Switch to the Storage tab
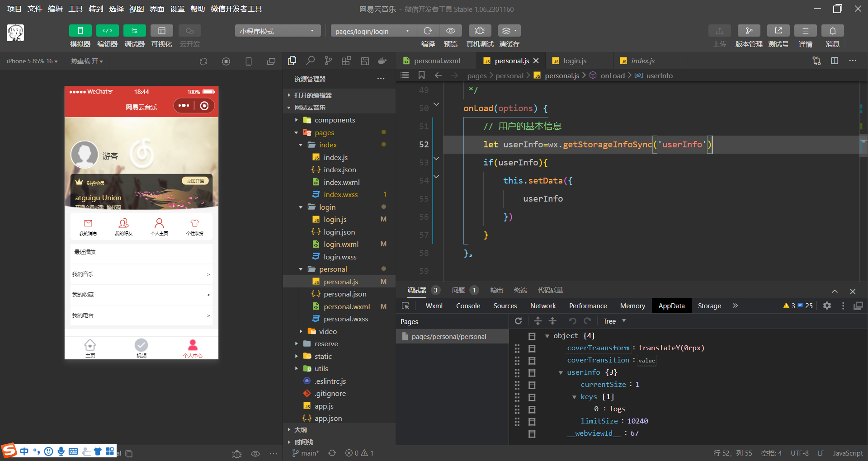The width and height of the screenshot is (868, 461). (x=709, y=306)
